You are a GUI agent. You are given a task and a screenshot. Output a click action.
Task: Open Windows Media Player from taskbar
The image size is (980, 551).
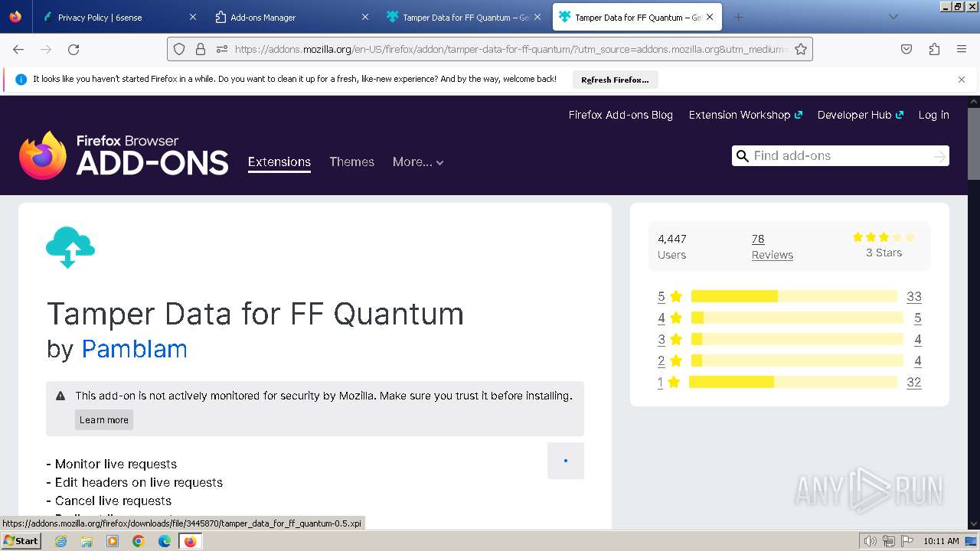[x=113, y=541]
